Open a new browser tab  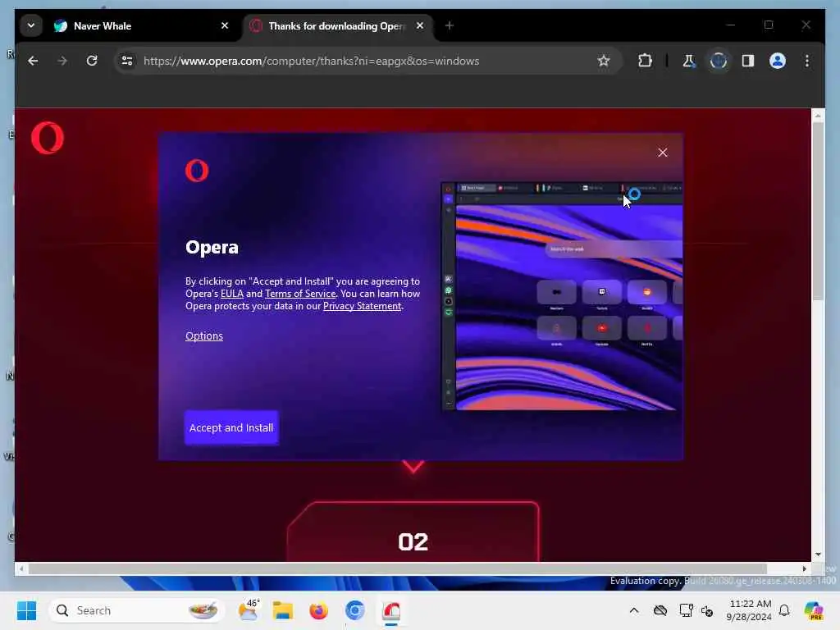[x=450, y=25]
